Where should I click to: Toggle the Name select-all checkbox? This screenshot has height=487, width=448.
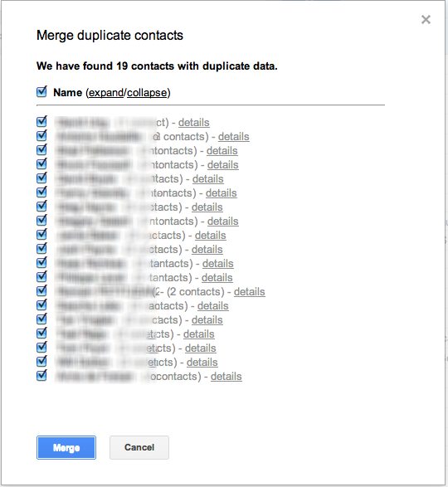(41, 91)
